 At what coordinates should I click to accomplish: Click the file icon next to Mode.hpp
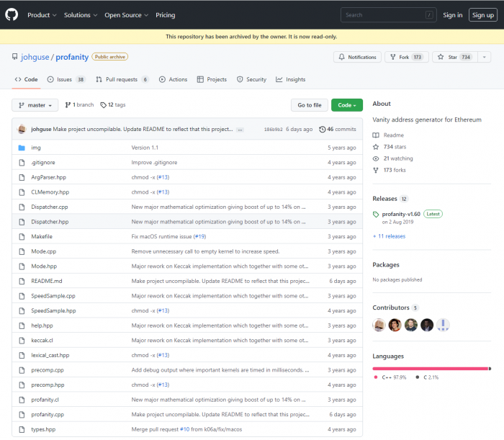pyautogui.click(x=22, y=266)
